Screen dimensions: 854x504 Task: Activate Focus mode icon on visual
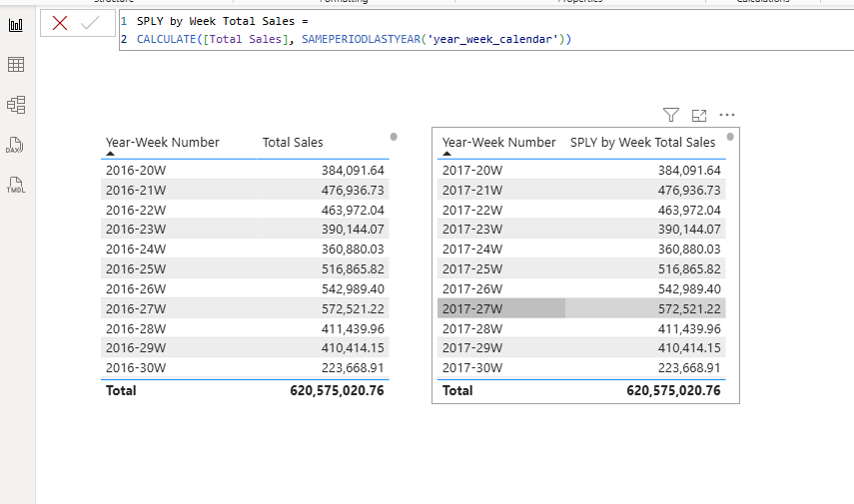[x=699, y=116]
